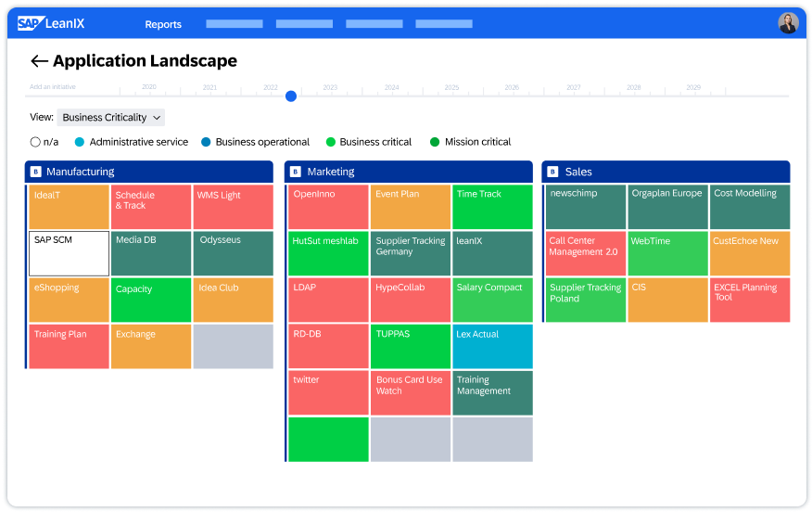812x512 pixels.
Task: Select the Schedule & Track tile
Action: click(151, 207)
